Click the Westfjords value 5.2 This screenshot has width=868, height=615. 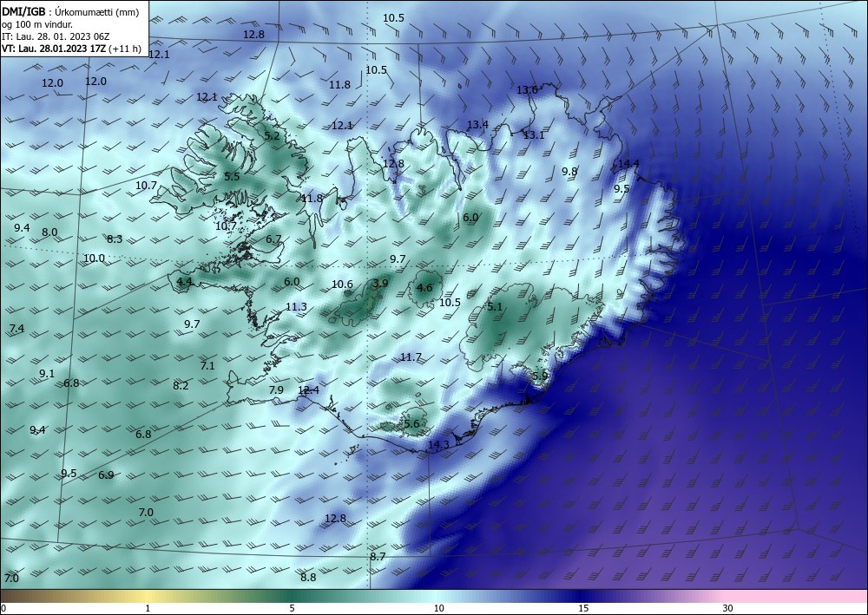tap(272, 135)
